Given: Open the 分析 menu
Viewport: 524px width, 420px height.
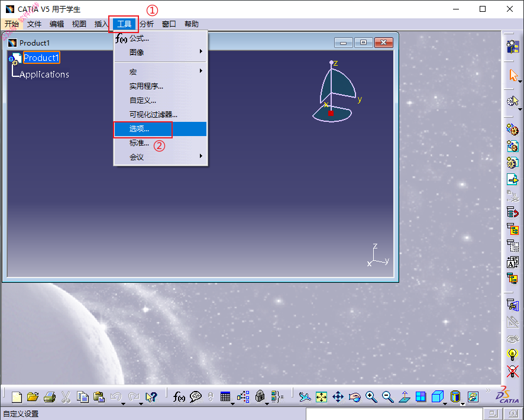Looking at the screenshot, I should [x=147, y=24].
